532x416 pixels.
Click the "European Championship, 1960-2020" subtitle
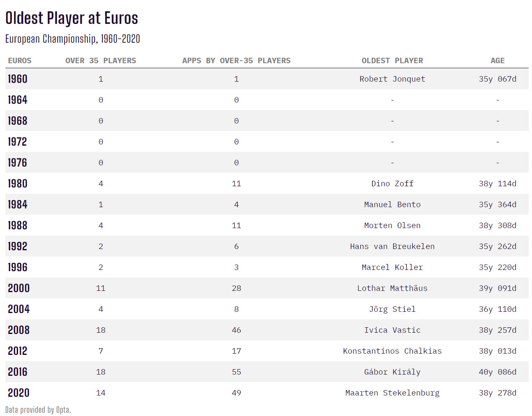(x=72, y=39)
